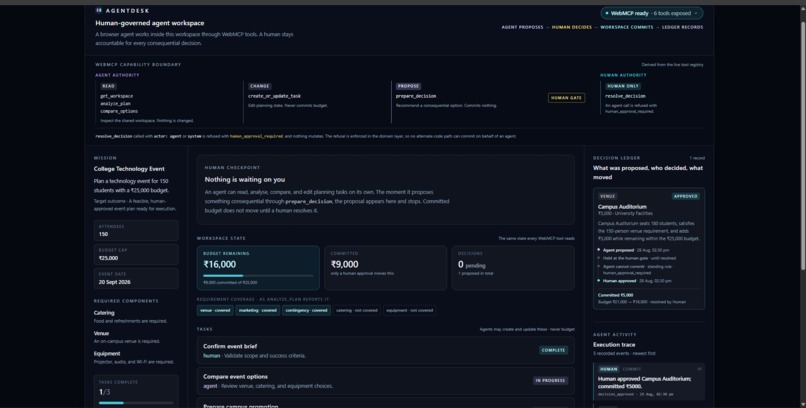This screenshot has height=408, width=806.
Task: Open the Compare event options task
Action: click(386, 381)
